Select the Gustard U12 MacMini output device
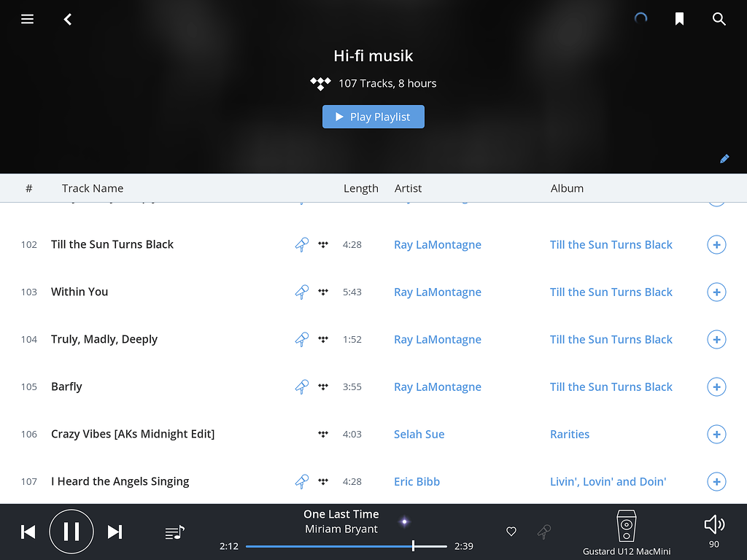 pos(626,532)
